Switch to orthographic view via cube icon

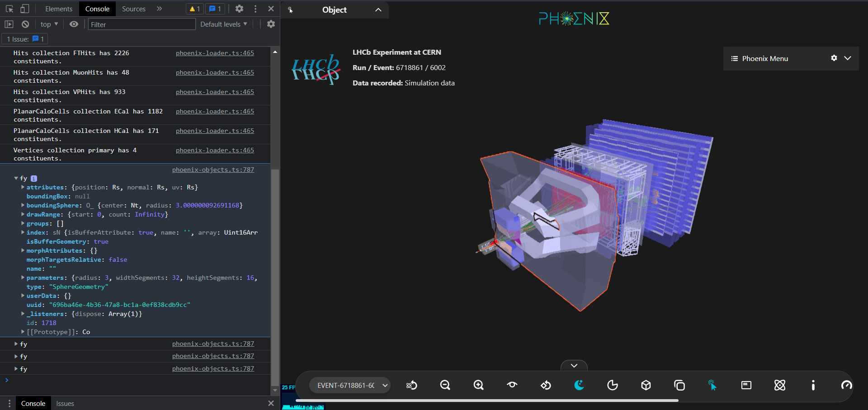(x=646, y=385)
